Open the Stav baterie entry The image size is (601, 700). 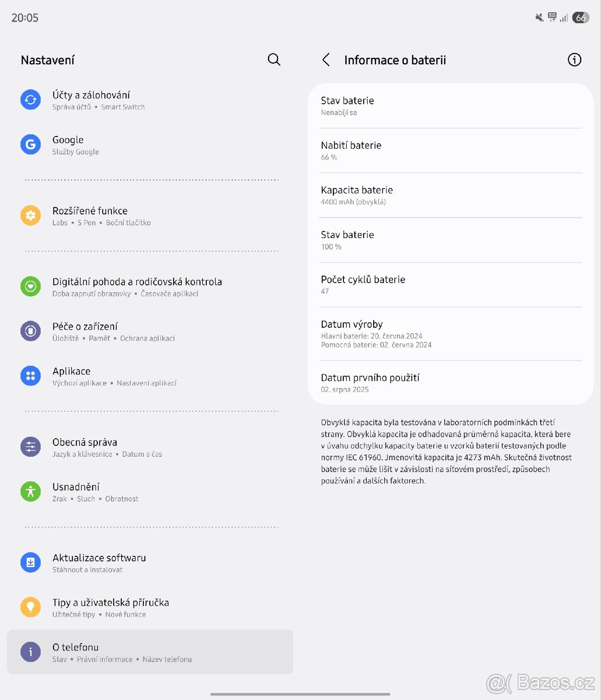[450, 105]
